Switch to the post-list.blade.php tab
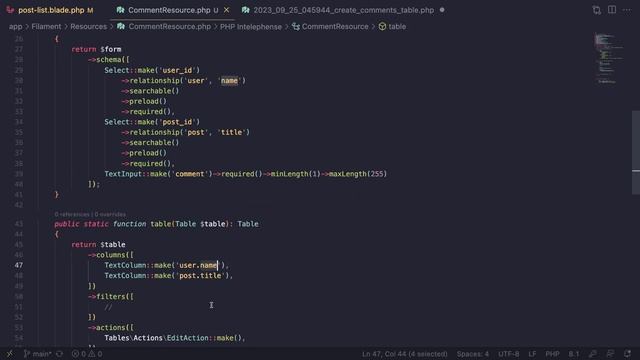The width and height of the screenshot is (640, 360). coord(51,10)
